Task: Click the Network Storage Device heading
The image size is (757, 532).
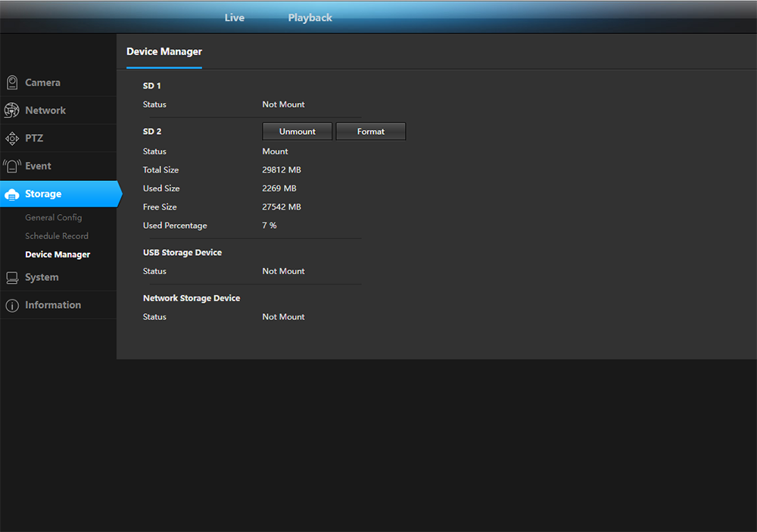Action: tap(192, 298)
